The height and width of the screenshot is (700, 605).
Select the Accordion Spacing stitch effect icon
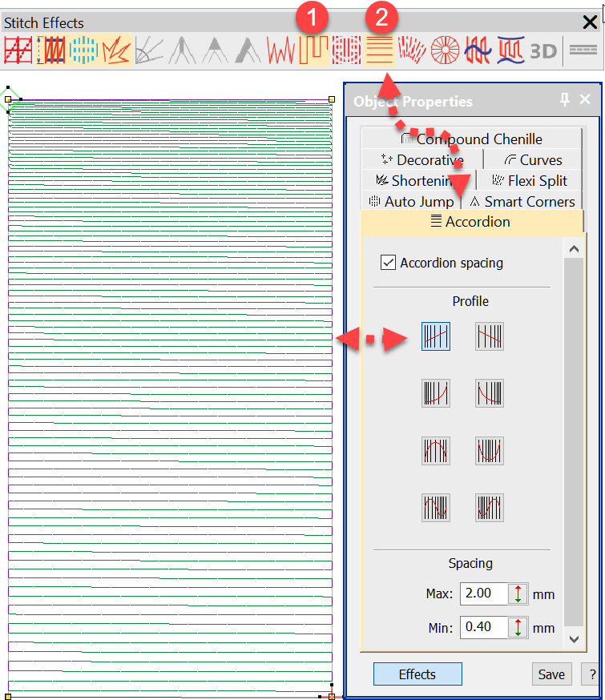pos(379,50)
